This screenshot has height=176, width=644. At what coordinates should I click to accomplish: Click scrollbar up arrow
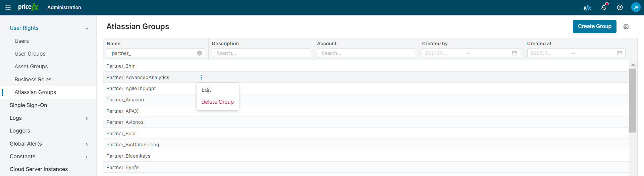pos(633,65)
